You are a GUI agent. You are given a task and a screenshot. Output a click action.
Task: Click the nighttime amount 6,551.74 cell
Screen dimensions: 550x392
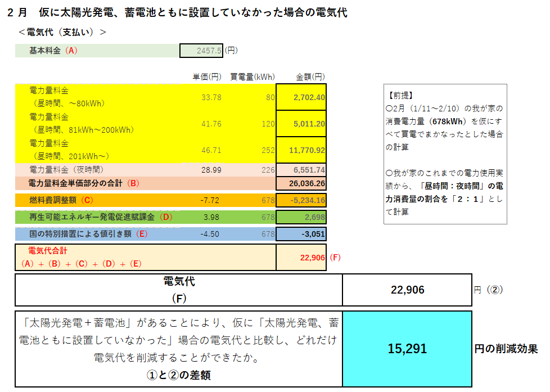301,169
